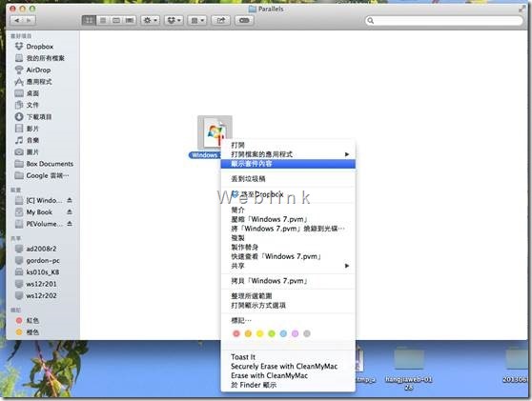
Task: Choose burn 「Windows 7.pvm」 to disc item
Action: [288, 229]
